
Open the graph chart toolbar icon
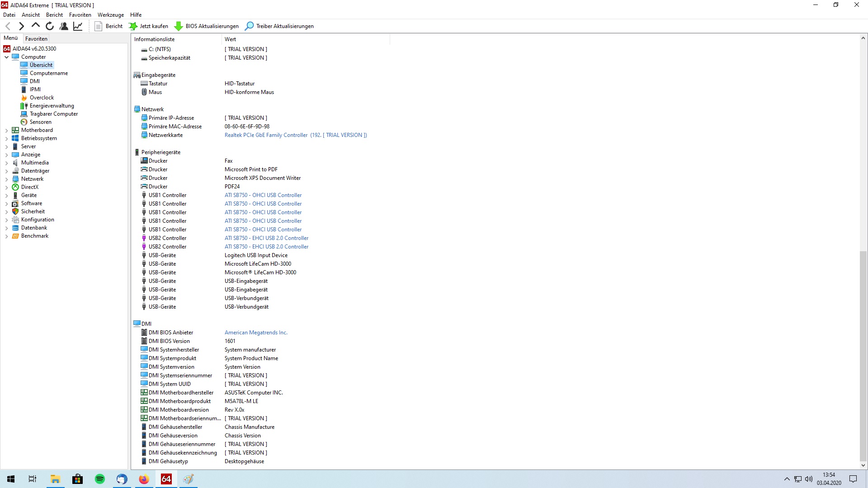tap(78, 26)
